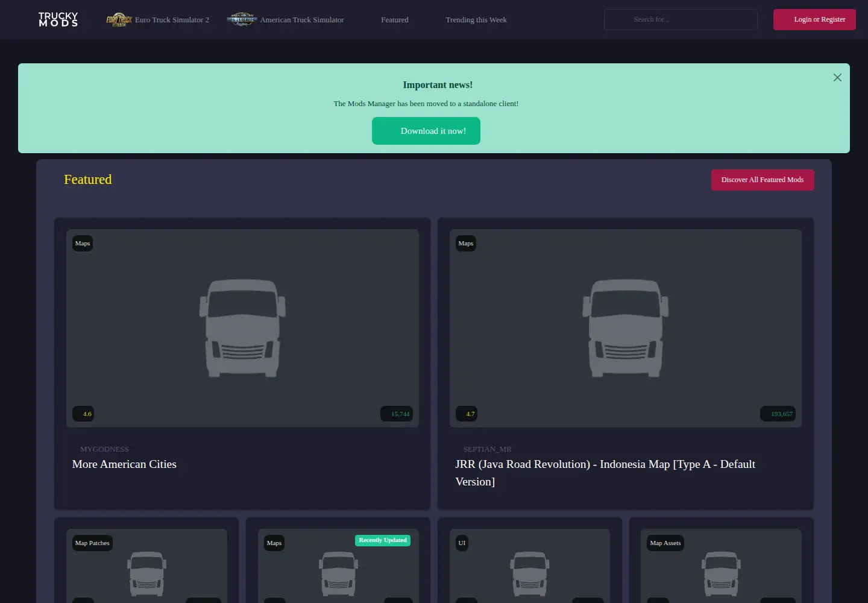Viewport: 868px width, 603px height.
Task: Click Discover All Featured Mods button
Action: 763,180
